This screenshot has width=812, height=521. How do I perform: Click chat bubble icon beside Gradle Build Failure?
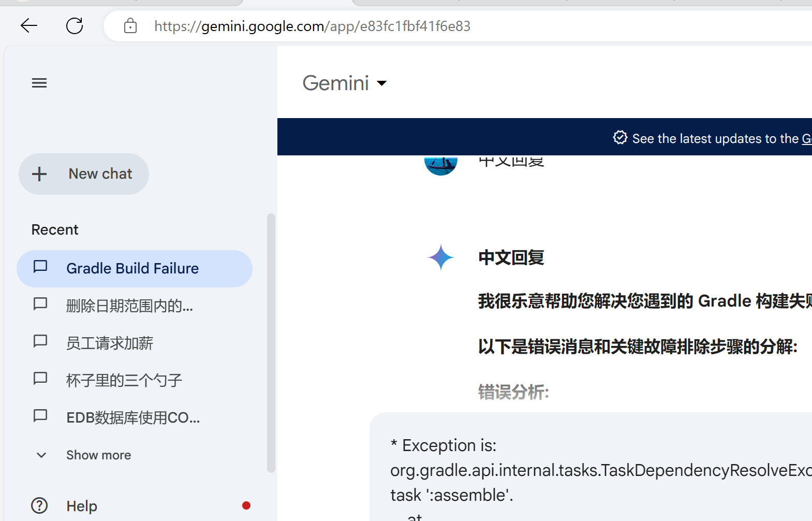pos(40,267)
